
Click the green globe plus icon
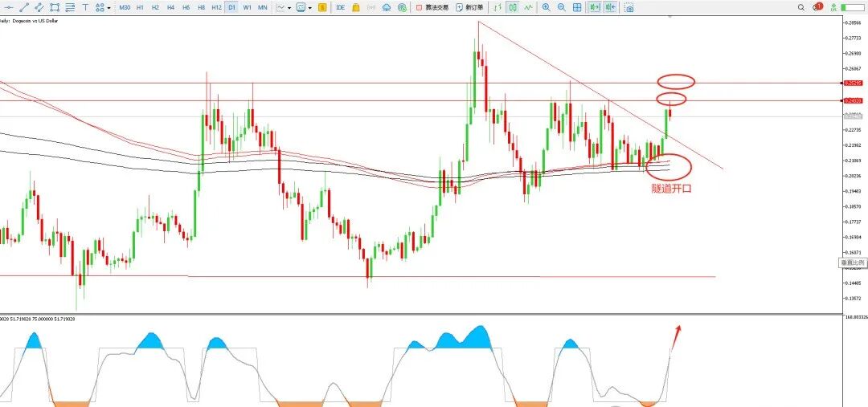coord(402,8)
